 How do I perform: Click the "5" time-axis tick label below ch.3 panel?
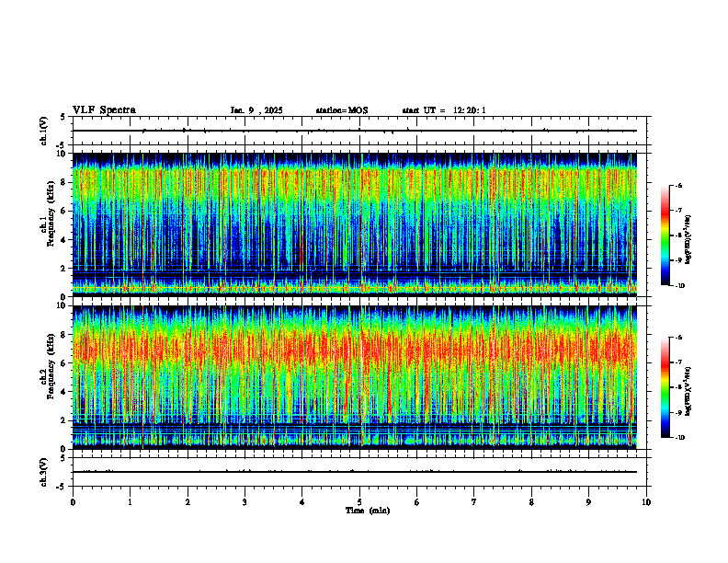[359, 502]
